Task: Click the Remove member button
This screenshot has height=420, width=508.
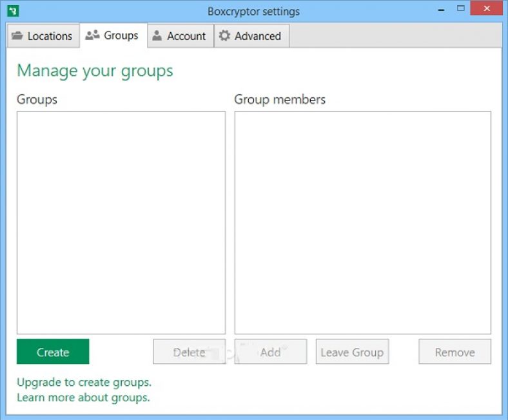Action: [454, 352]
